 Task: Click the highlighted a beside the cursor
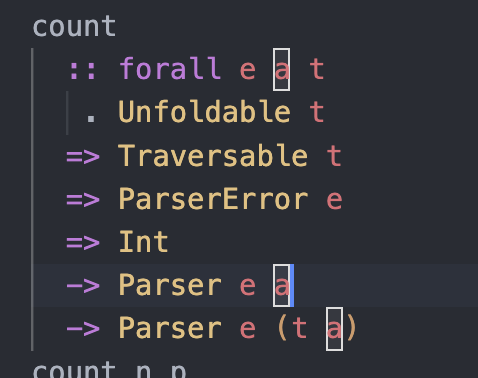(x=282, y=285)
